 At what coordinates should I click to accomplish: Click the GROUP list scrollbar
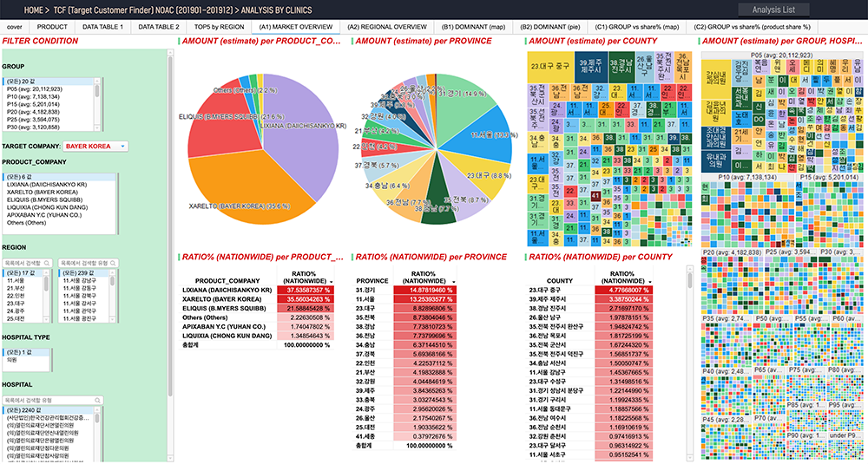point(98,91)
